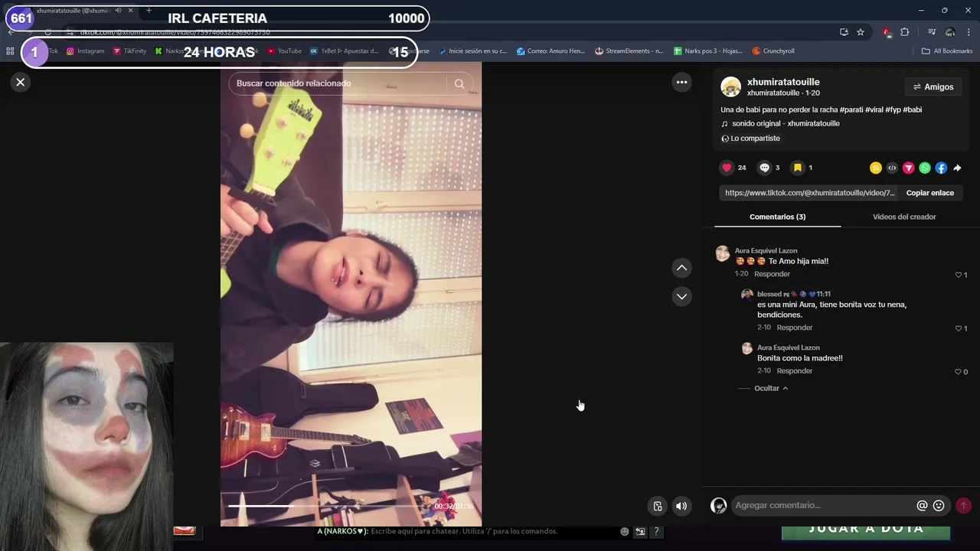Open the 1xBet Apuestas bookmark
This screenshot has width=980, height=551.
[x=344, y=51]
